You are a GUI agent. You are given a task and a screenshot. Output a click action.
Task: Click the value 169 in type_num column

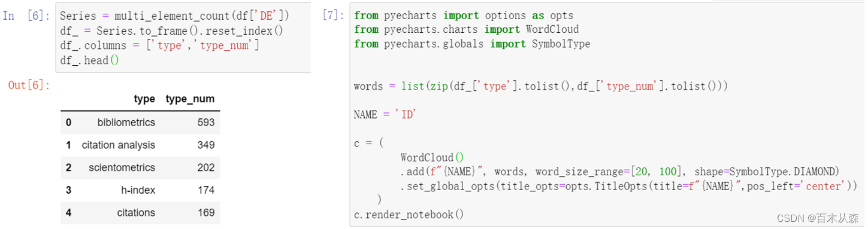(205, 212)
